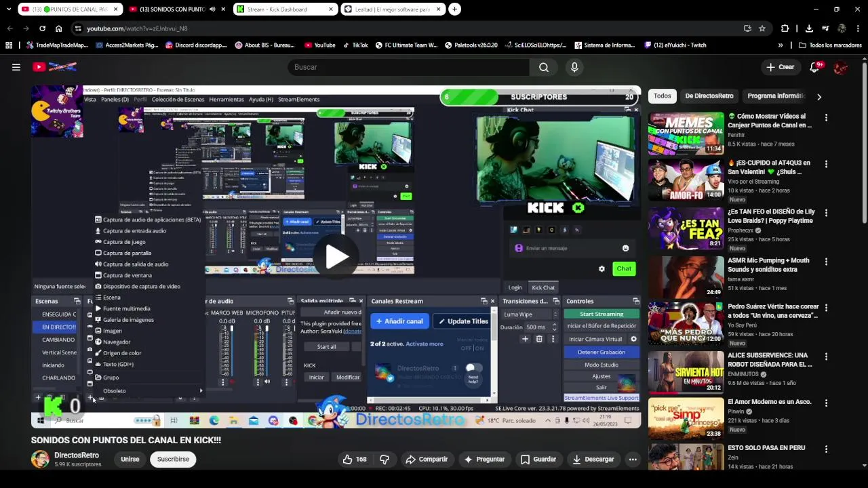Open the YouTube bookmark in bookmarks bar
This screenshot has width=868, height=488.
pos(320,45)
